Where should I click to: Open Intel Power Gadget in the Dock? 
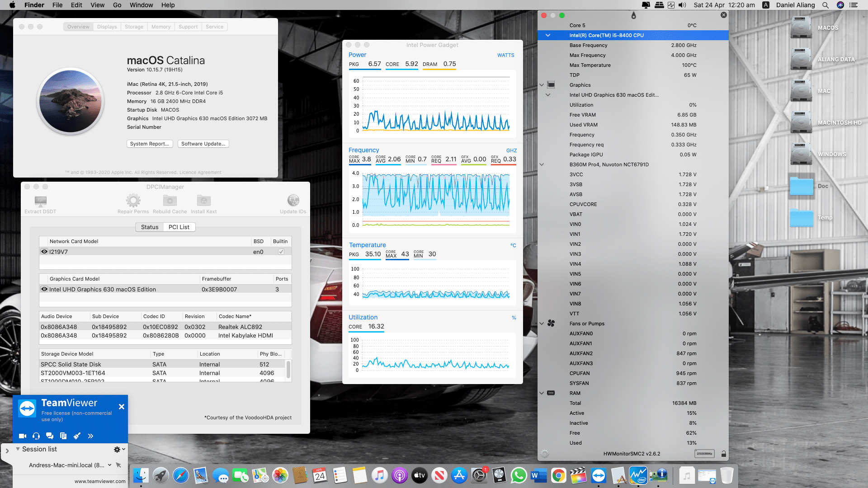click(x=638, y=476)
